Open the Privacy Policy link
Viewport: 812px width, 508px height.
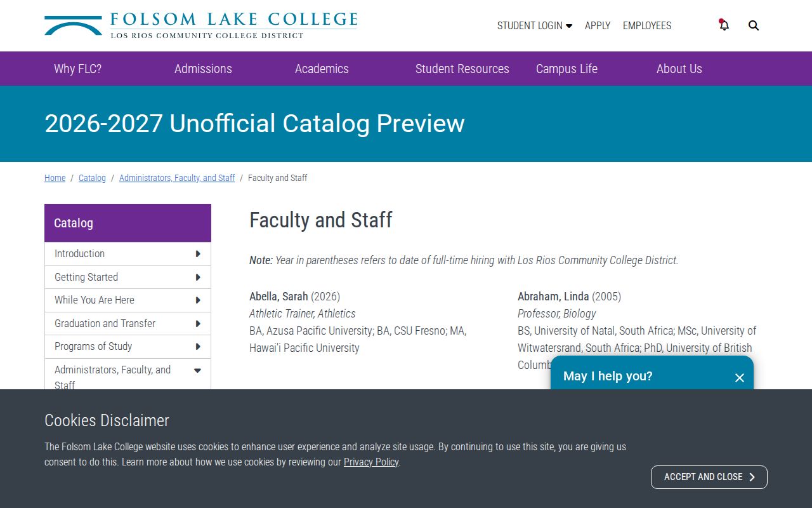click(371, 462)
